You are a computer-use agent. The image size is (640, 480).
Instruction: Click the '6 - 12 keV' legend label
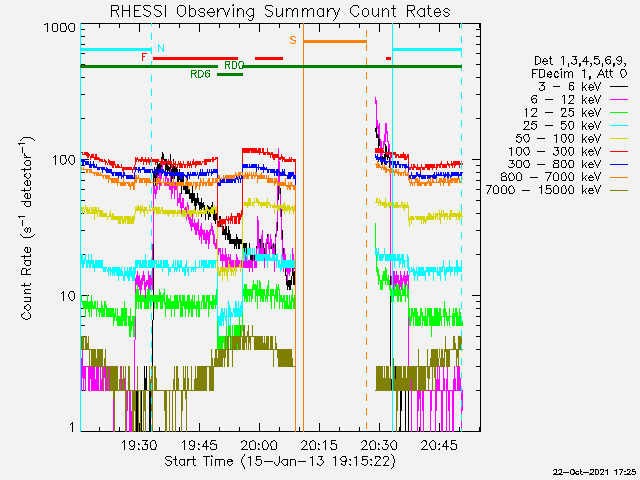point(566,100)
